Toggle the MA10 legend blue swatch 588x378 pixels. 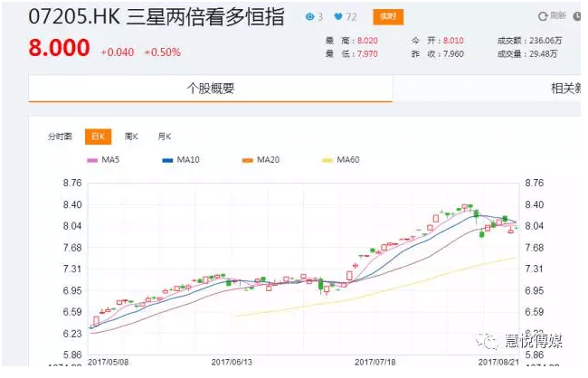(167, 160)
